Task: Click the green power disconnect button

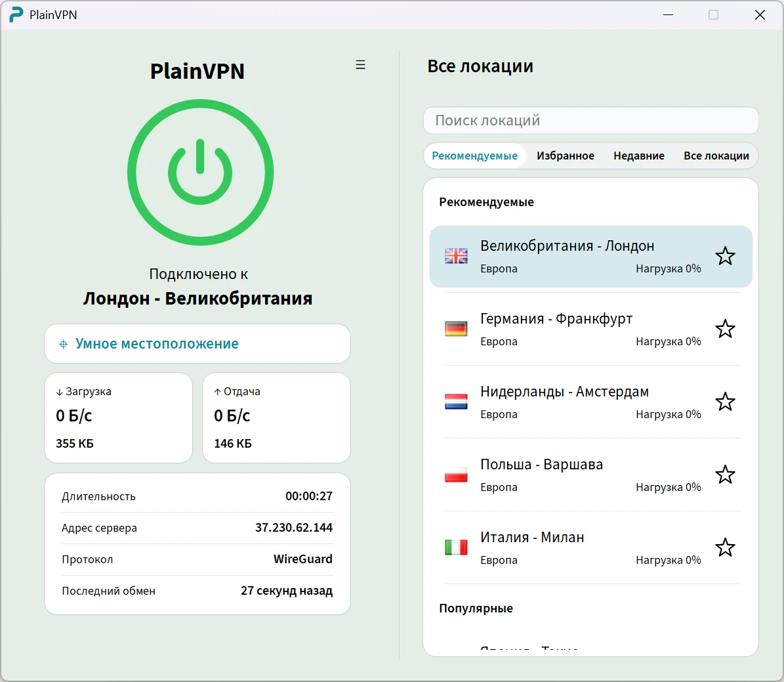Action: click(200, 172)
